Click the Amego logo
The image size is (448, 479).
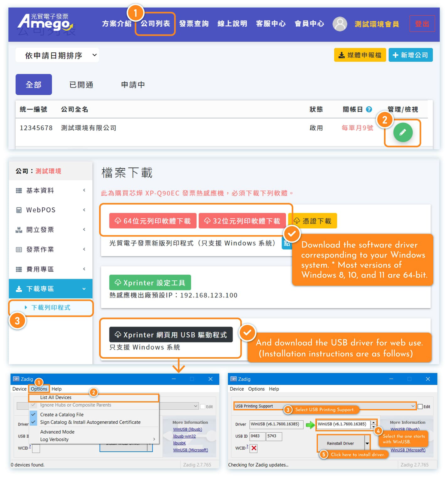[45, 23]
